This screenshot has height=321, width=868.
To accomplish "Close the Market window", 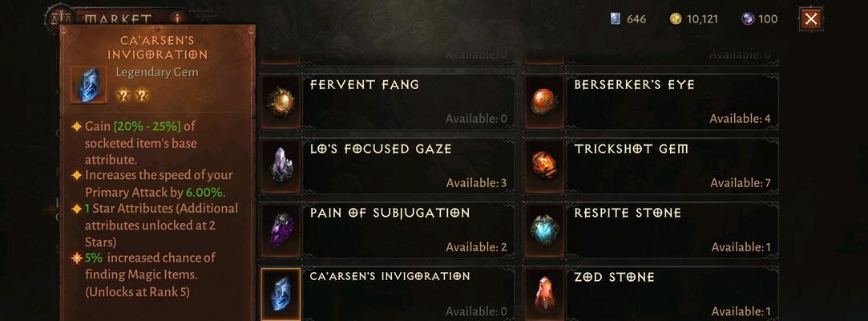I will tap(811, 18).
